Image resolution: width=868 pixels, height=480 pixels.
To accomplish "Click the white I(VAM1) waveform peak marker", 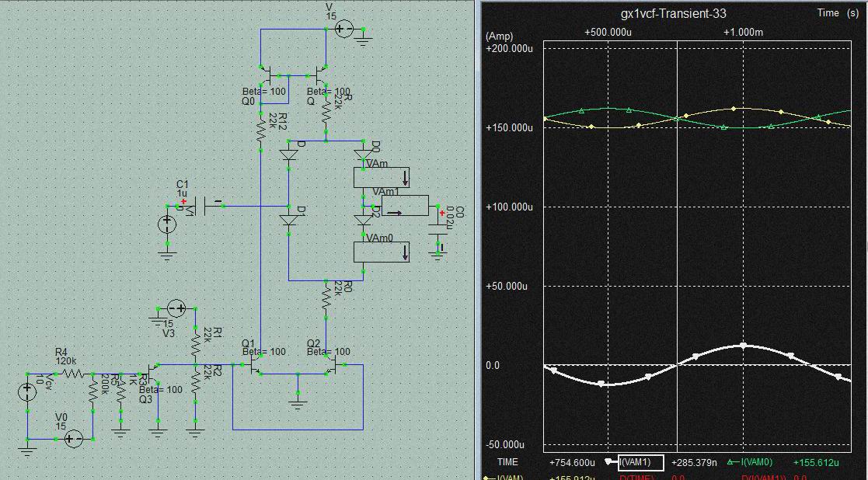I will (743, 345).
